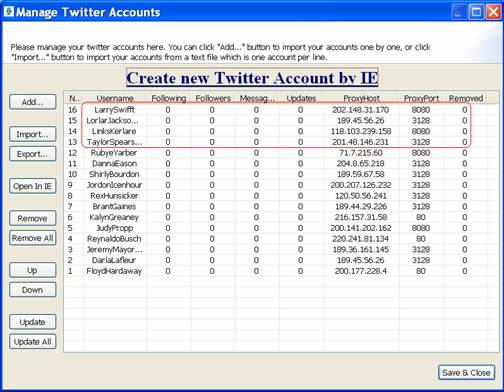The height and width of the screenshot is (392, 504).
Task: Click proxy host 118.103.239.158
Action: click(361, 131)
